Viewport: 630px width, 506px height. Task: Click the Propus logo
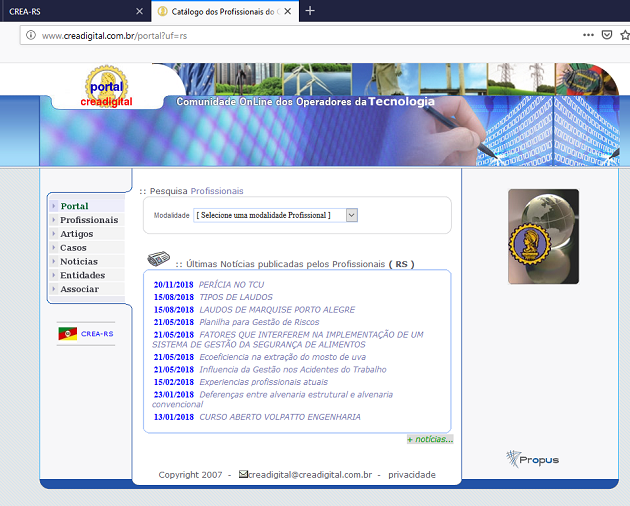pyautogui.click(x=532, y=459)
